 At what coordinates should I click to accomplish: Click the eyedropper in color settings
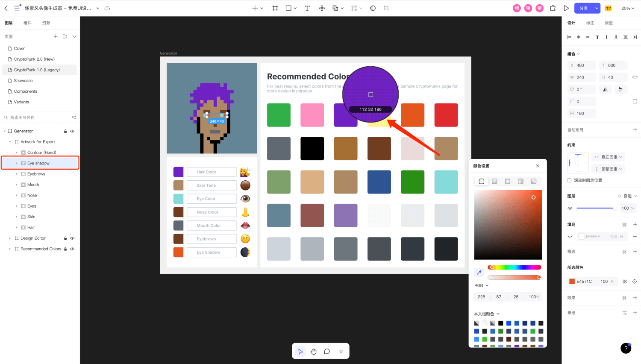pyautogui.click(x=479, y=273)
